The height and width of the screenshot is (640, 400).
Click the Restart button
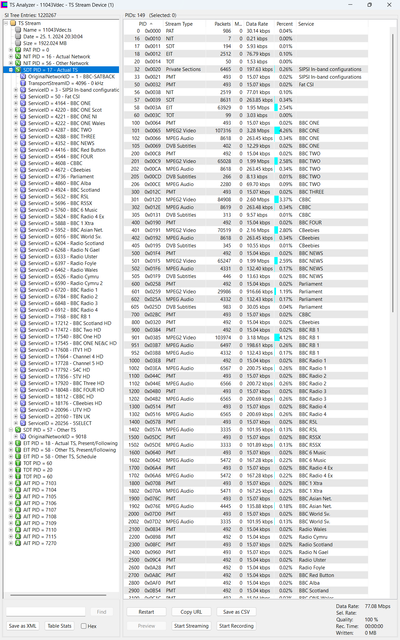tap(146, 612)
